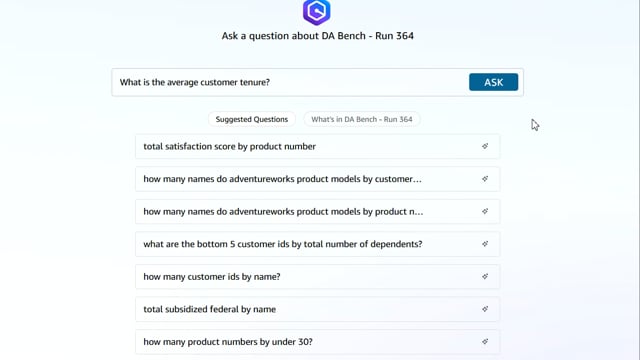Choose 'how many names ... product models by customer…'
This screenshot has width=640, height=360.
pos(318,179)
